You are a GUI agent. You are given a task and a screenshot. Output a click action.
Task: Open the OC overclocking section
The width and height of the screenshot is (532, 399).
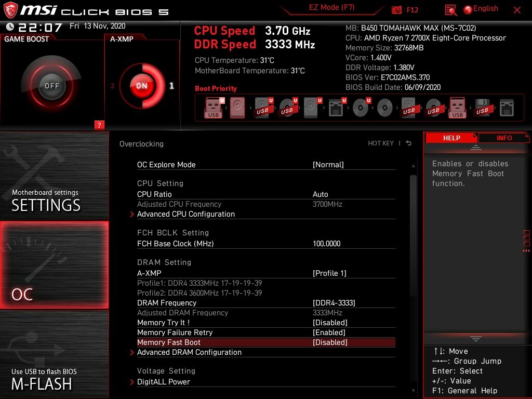[54, 265]
